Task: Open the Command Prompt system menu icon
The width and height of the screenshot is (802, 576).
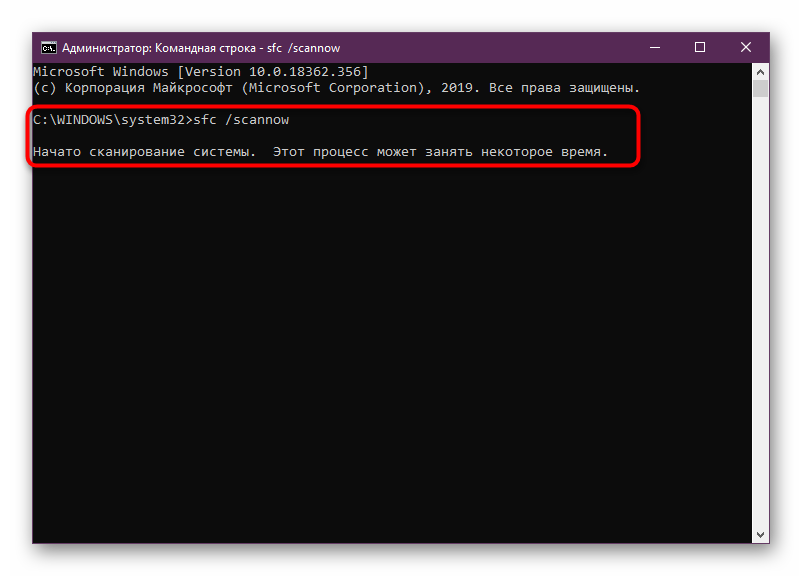Action: [x=47, y=47]
